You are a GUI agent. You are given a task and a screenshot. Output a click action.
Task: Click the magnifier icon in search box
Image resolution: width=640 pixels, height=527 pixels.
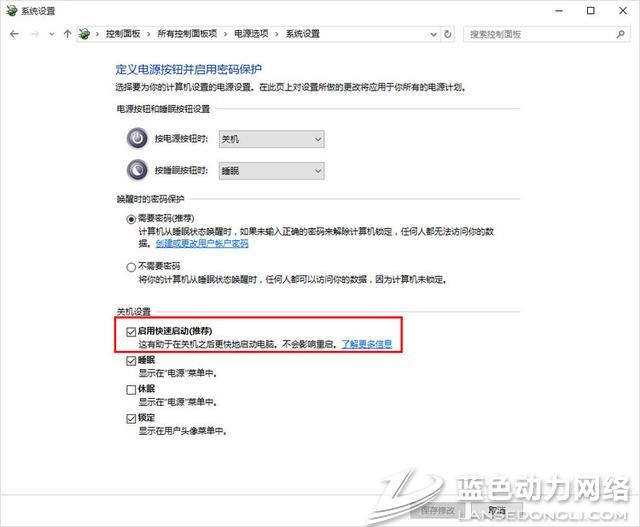point(621,33)
